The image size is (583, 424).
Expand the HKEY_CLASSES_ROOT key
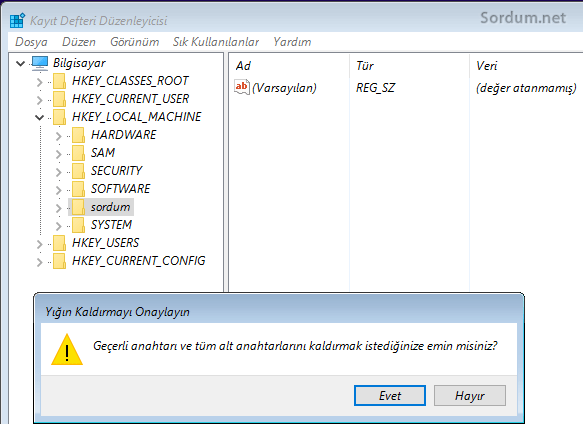(x=40, y=82)
